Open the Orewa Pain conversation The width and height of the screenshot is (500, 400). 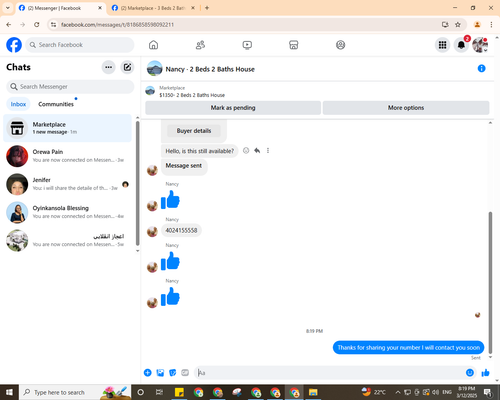click(67, 156)
